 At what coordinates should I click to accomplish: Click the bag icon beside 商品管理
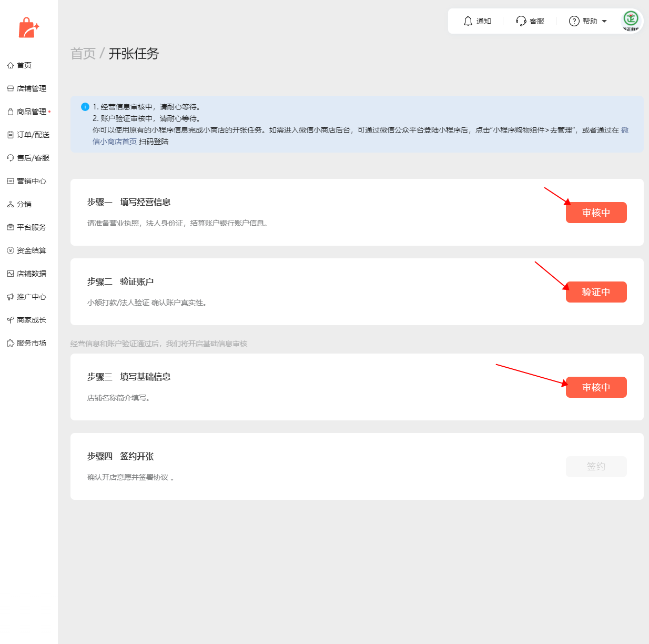(x=11, y=112)
